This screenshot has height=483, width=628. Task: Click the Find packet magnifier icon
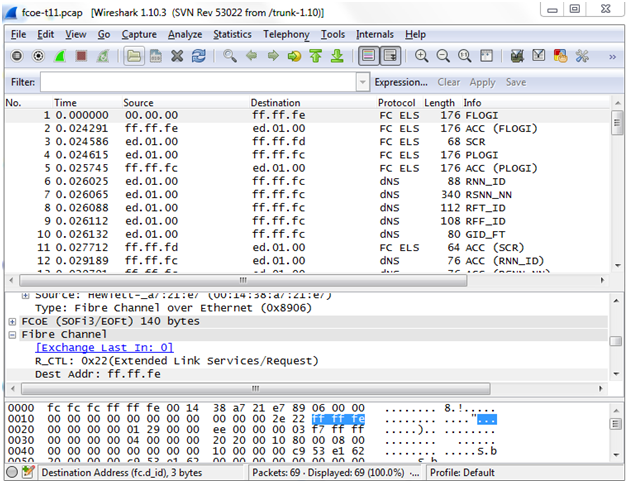[230, 57]
